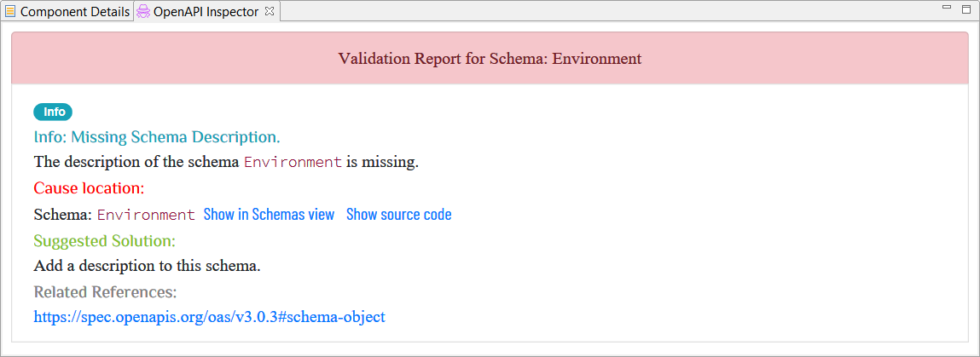Click the Component Details tab icon
The height and width of the screenshot is (357, 980).
pyautogui.click(x=10, y=11)
